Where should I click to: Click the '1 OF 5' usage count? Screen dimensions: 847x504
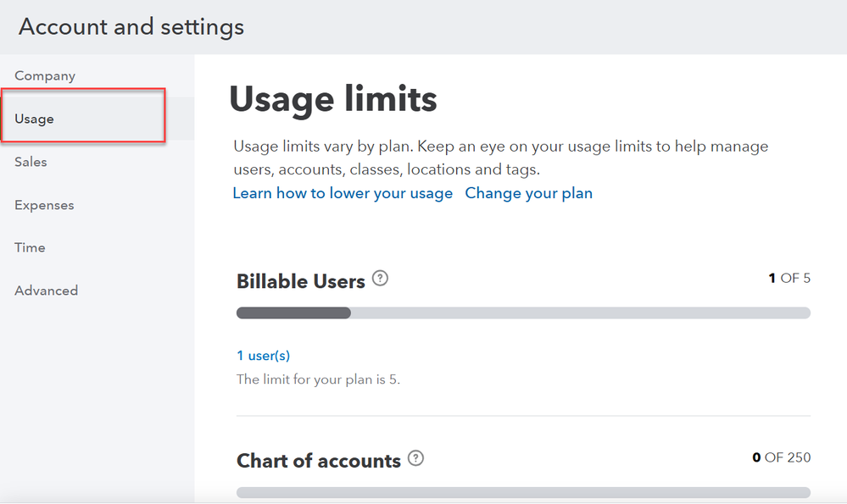pos(789,278)
